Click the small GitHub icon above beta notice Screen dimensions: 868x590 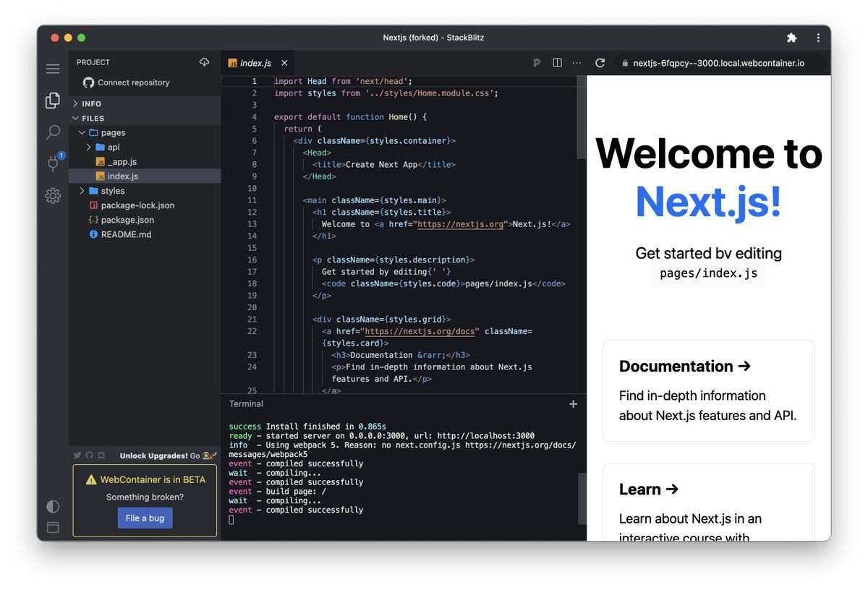90,456
